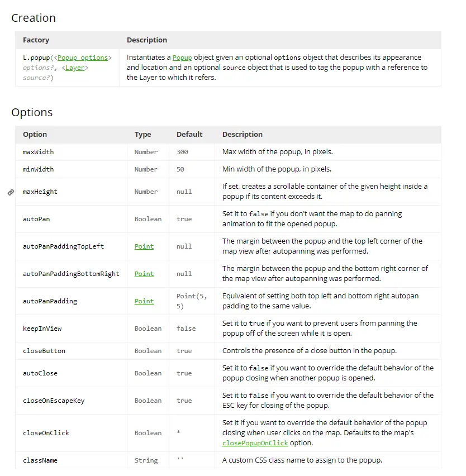
Task: Open Point type link in autoPanPadding row
Action: tap(144, 301)
